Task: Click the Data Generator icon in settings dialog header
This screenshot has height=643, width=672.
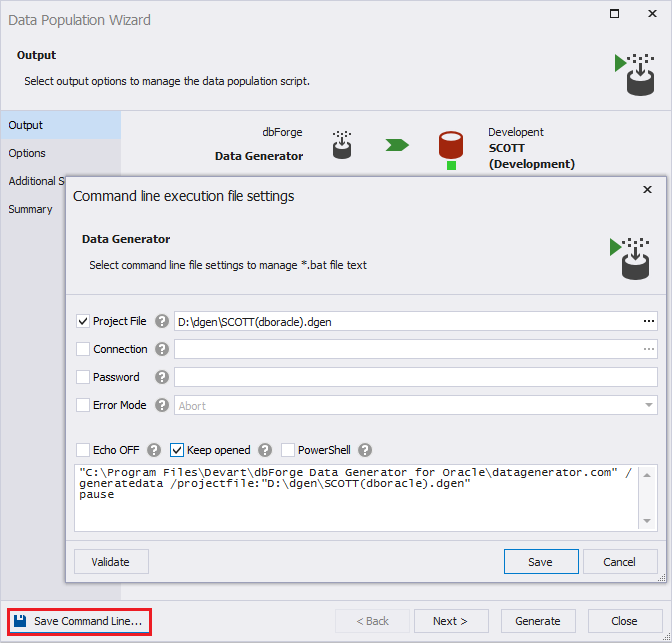Action: pyautogui.click(x=630, y=258)
